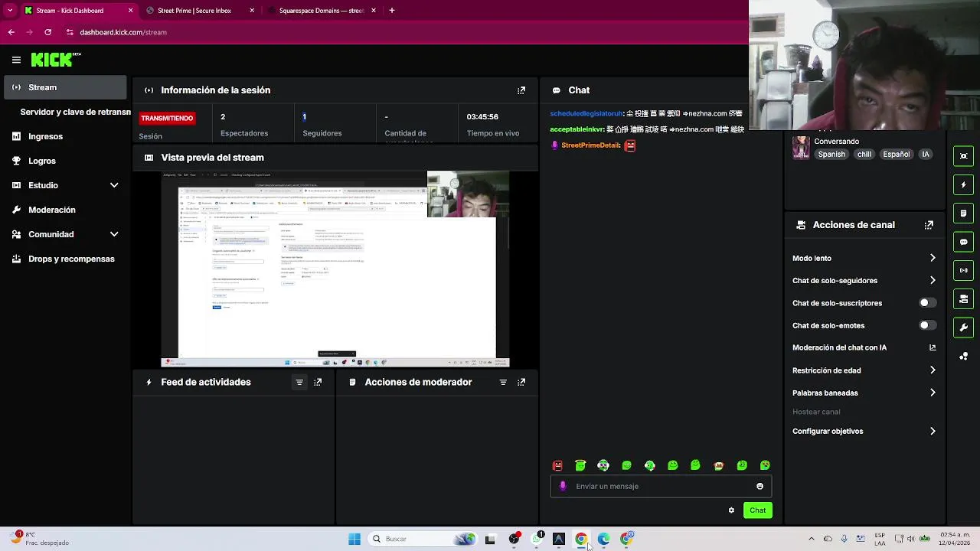Switch to the Squarespace Domains tab

320,11
